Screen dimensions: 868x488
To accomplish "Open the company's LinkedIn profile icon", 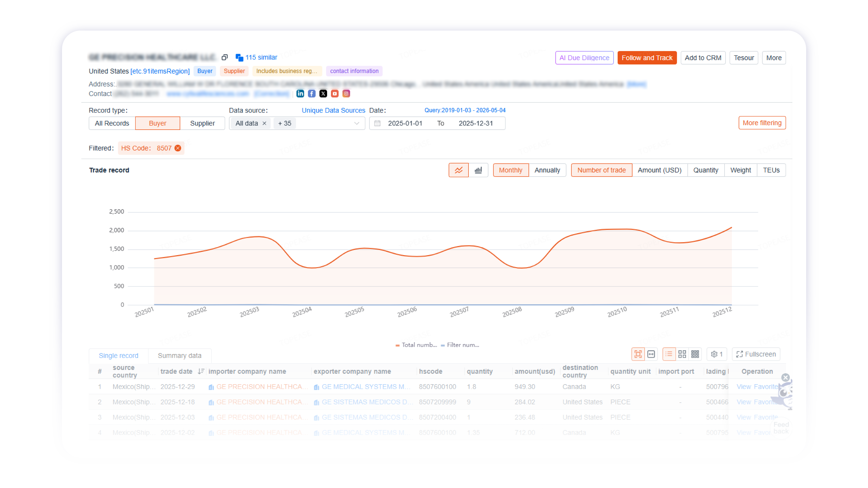I will [300, 94].
